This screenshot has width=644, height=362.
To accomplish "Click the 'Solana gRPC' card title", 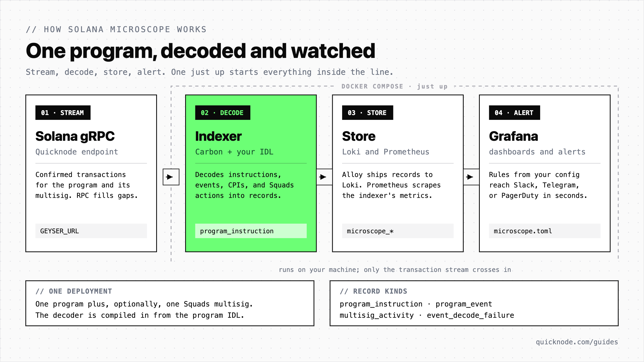I will (75, 136).
